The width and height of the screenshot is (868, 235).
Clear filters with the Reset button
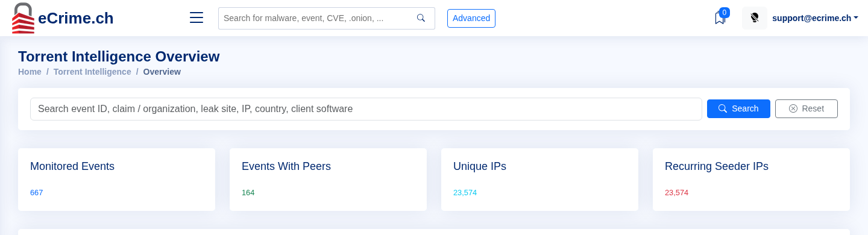(x=807, y=108)
